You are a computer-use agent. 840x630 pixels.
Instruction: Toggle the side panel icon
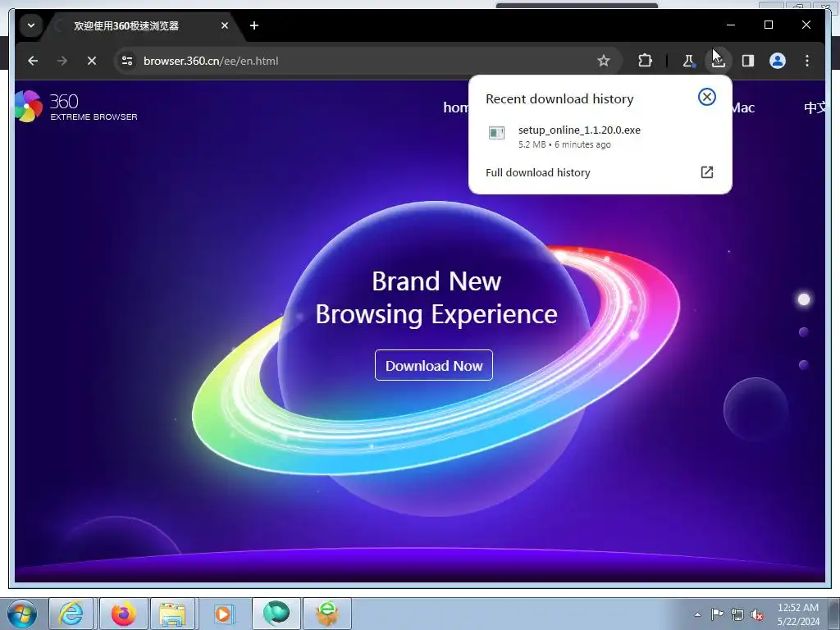(x=748, y=61)
